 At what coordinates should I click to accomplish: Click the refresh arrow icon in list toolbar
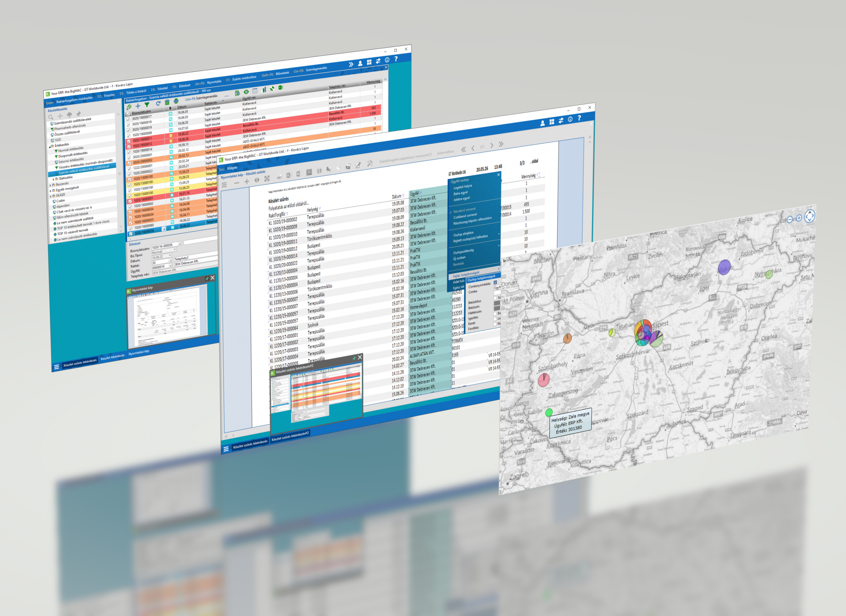158,103
